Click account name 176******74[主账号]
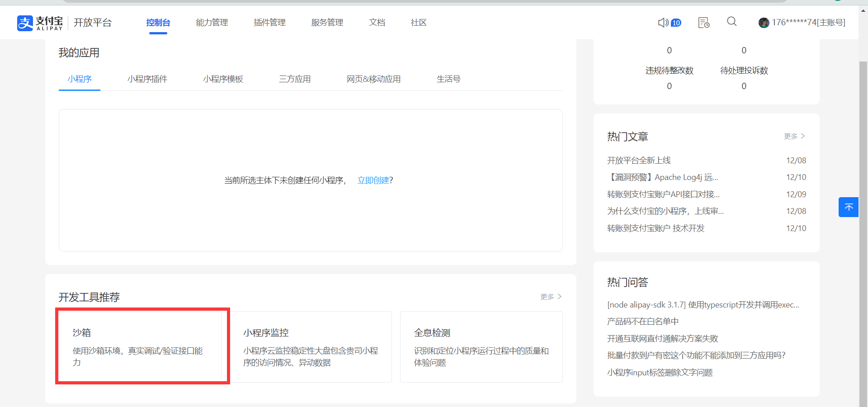This screenshot has width=868, height=407. [808, 23]
